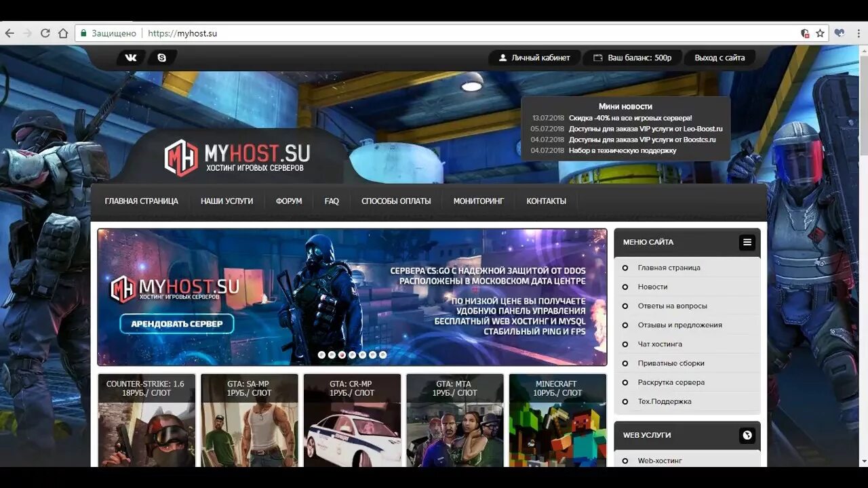This screenshot has width=868, height=488.
Task: Open sidebar link Чат хостинга
Action: tap(660, 344)
